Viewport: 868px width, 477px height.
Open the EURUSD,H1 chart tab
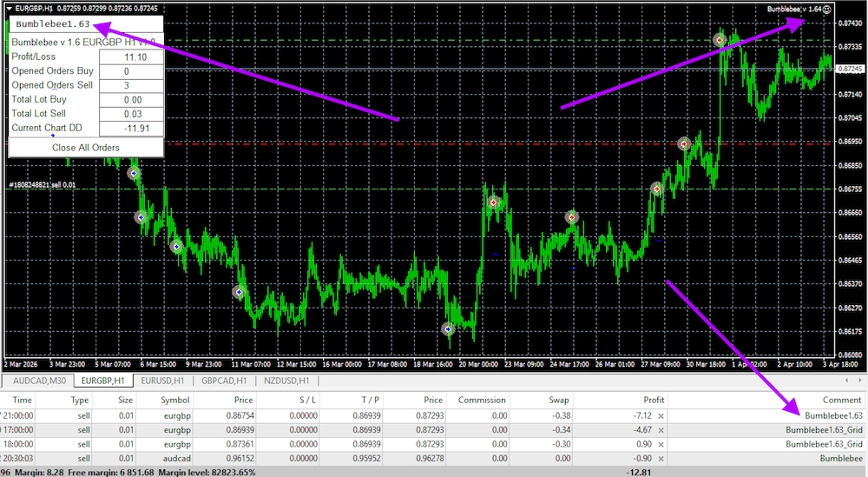(x=162, y=381)
